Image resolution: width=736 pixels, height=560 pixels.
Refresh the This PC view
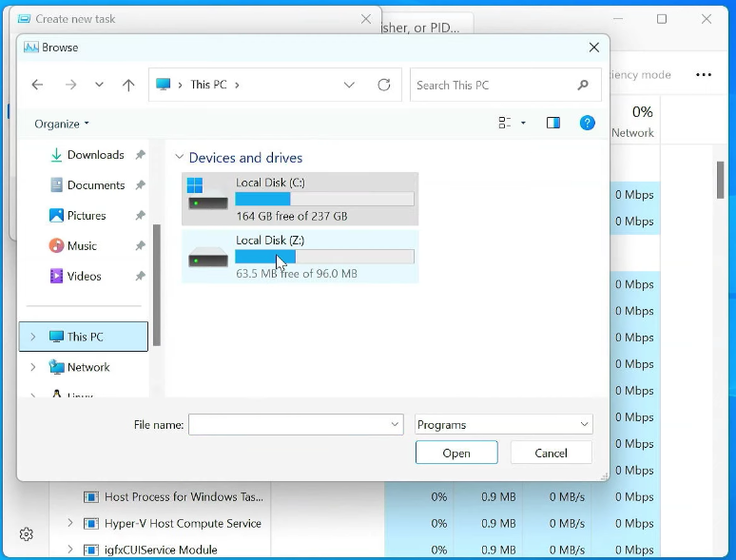click(x=384, y=85)
